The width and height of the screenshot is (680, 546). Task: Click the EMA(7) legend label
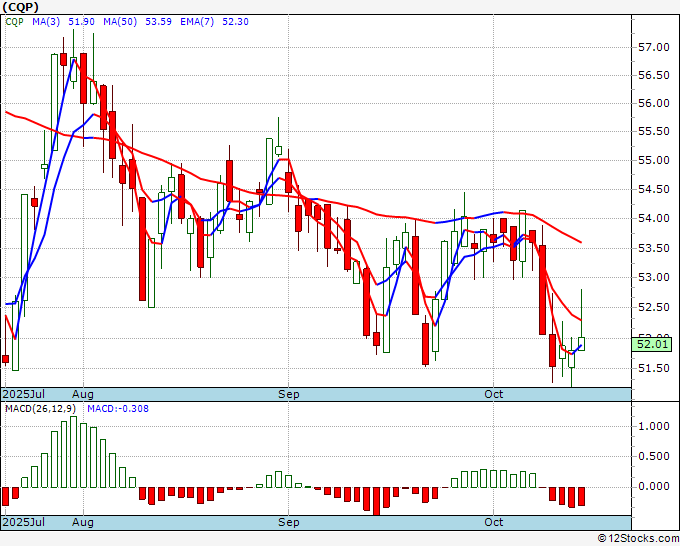click(x=197, y=22)
